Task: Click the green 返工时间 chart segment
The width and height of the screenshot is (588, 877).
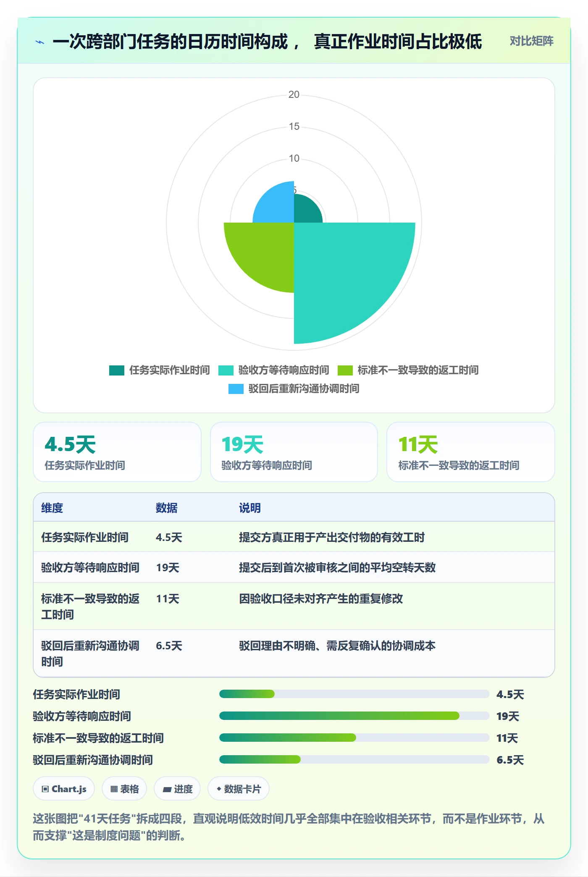Action: tap(265, 252)
